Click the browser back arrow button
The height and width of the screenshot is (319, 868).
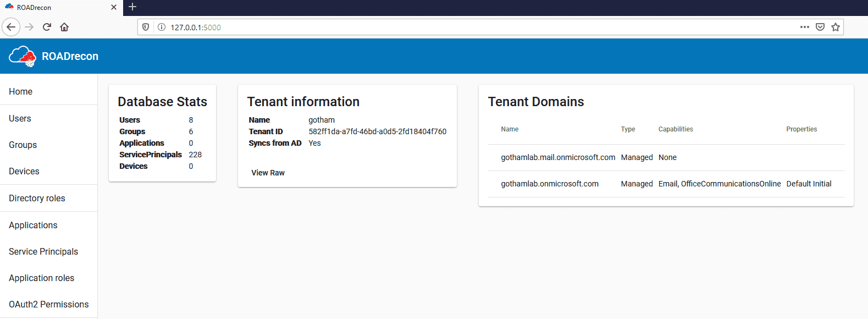tap(11, 27)
